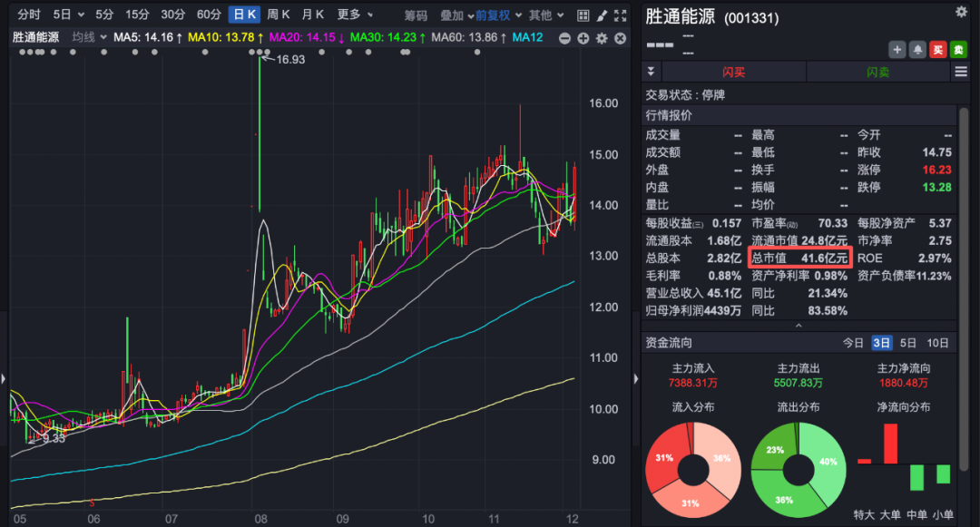Screen dimensions: 980x527
Task: Switch fund flow period to 今日
Action: 853,343
